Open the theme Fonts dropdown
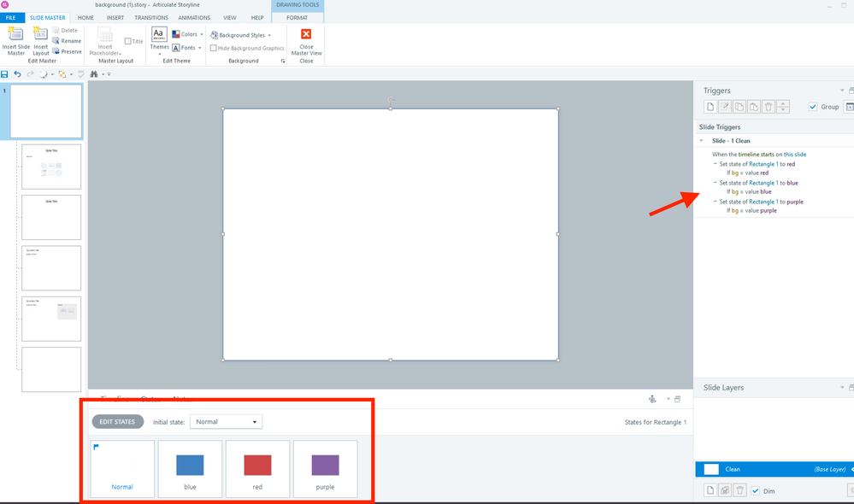Viewport: 854px width, 504px height. 187,48
